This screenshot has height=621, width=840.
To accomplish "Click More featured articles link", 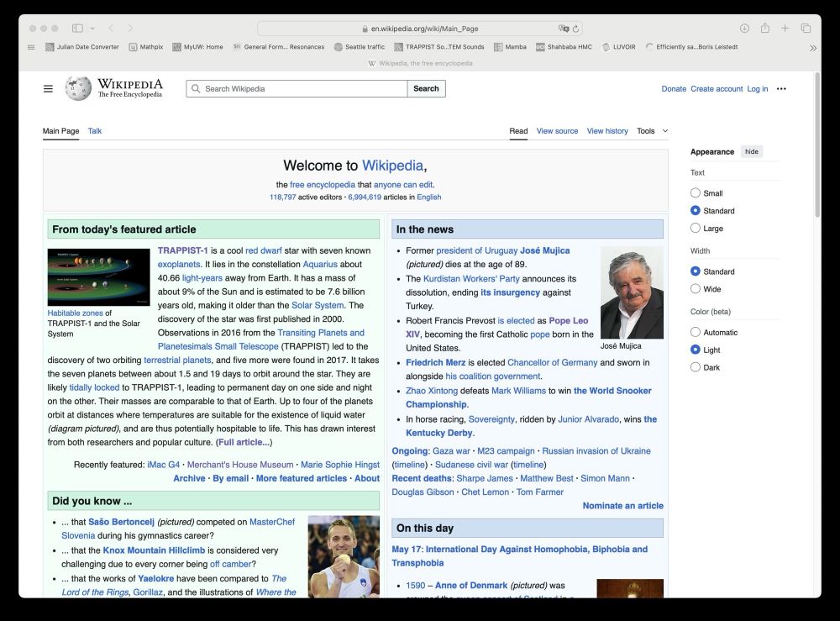I will [x=302, y=478].
